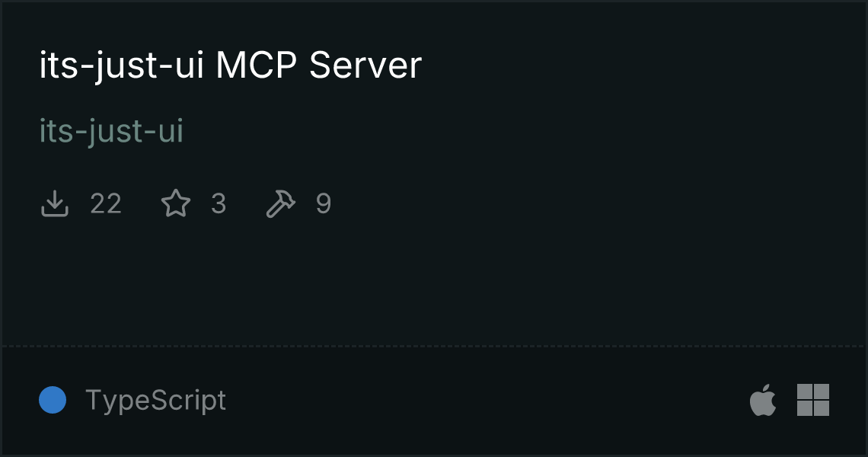The width and height of the screenshot is (868, 457).
Task: Click the Windows platform logo icon
Action: click(x=813, y=399)
